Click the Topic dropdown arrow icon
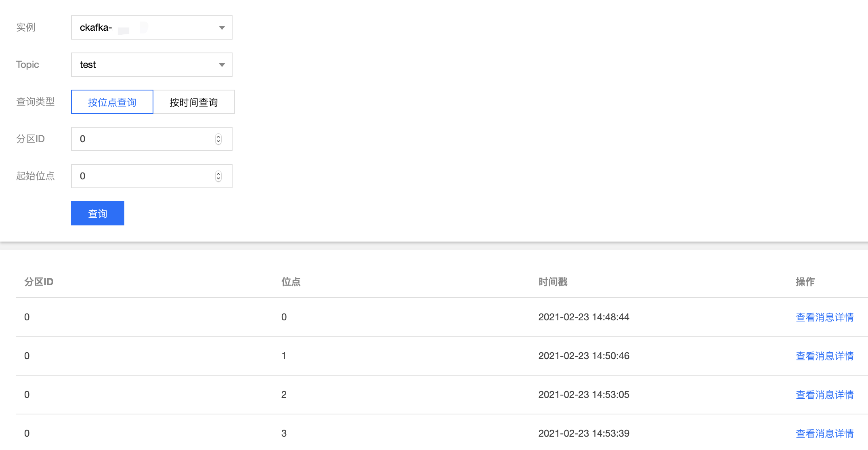868x450 pixels. coord(222,65)
